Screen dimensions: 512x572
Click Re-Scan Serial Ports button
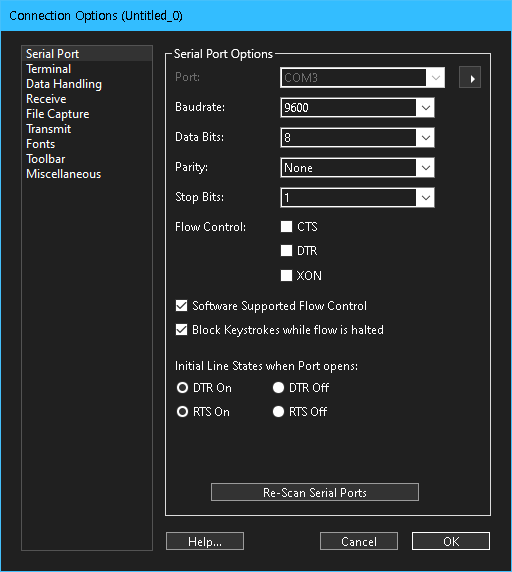pyautogui.click(x=315, y=492)
